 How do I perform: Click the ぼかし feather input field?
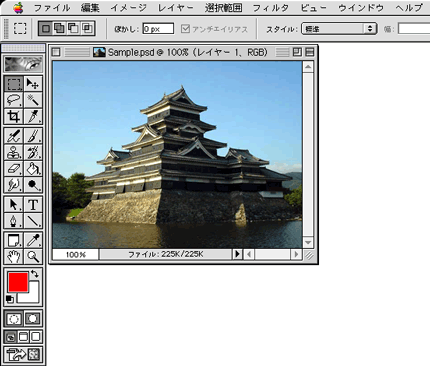tap(158, 29)
